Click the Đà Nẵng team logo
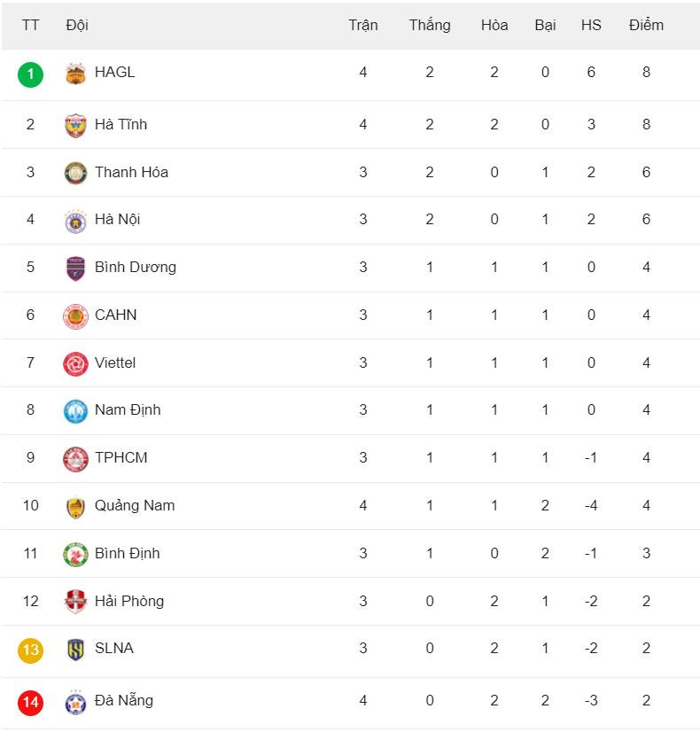Screen dimensions: 700x732 pyautogui.click(x=75, y=702)
